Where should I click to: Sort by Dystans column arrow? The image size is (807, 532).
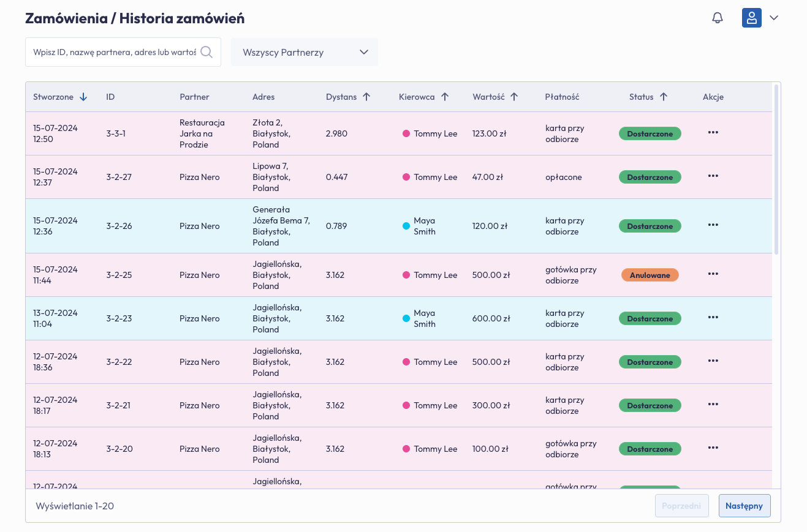tap(366, 97)
